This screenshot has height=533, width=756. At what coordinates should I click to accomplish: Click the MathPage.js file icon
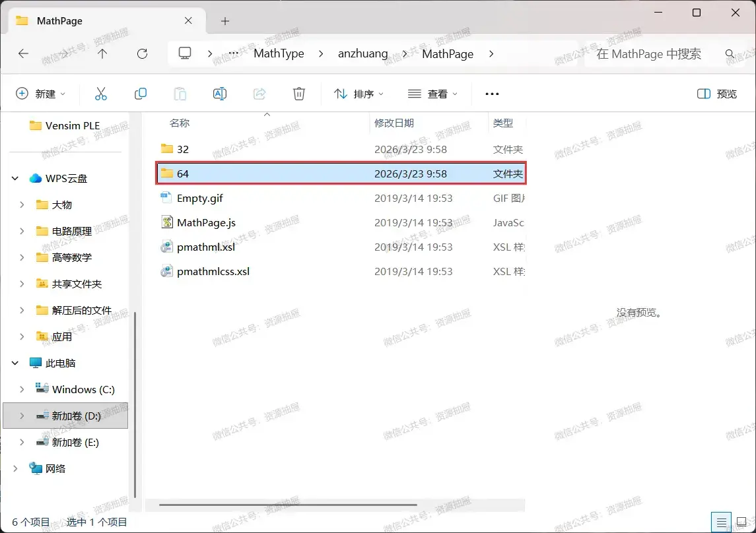pos(167,222)
